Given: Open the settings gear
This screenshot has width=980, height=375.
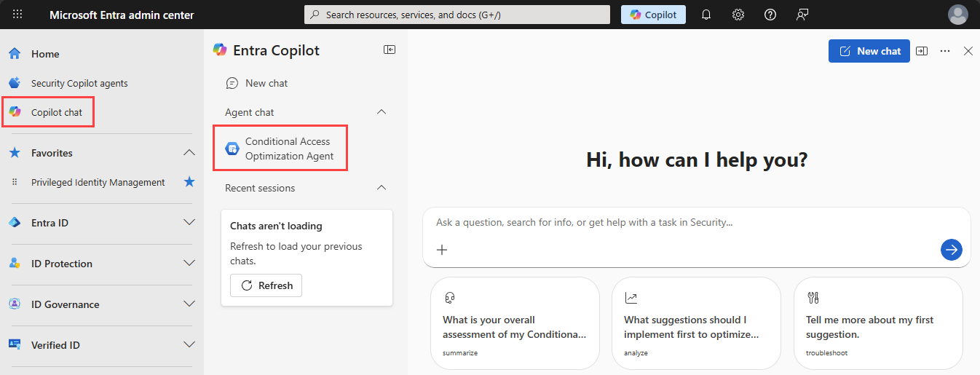Looking at the screenshot, I should point(738,15).
